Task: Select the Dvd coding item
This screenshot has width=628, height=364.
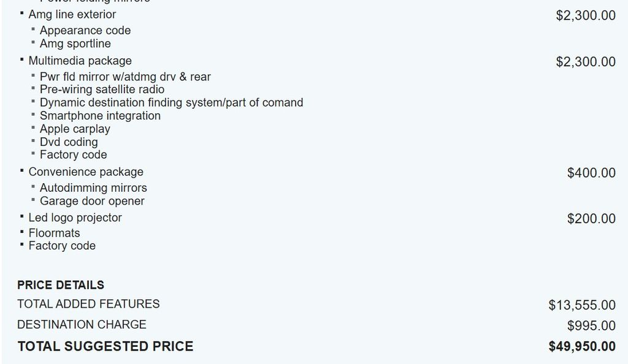Action: tap(68, 142)
